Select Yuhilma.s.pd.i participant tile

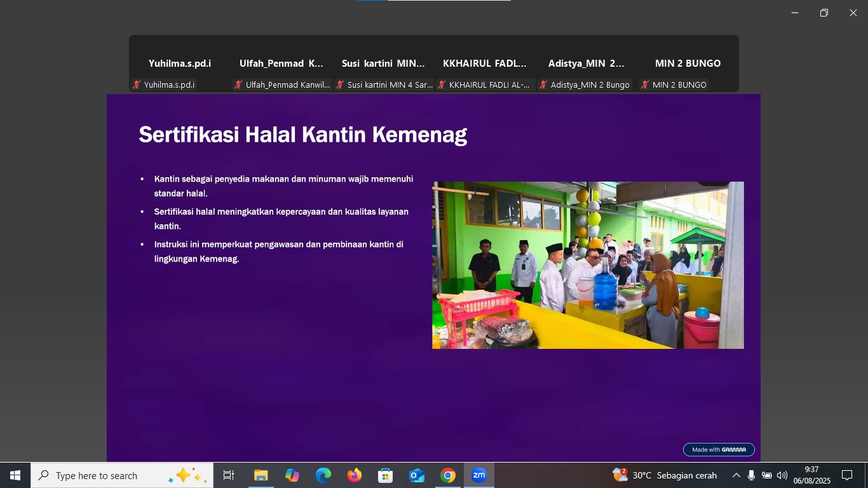(180, 64)
